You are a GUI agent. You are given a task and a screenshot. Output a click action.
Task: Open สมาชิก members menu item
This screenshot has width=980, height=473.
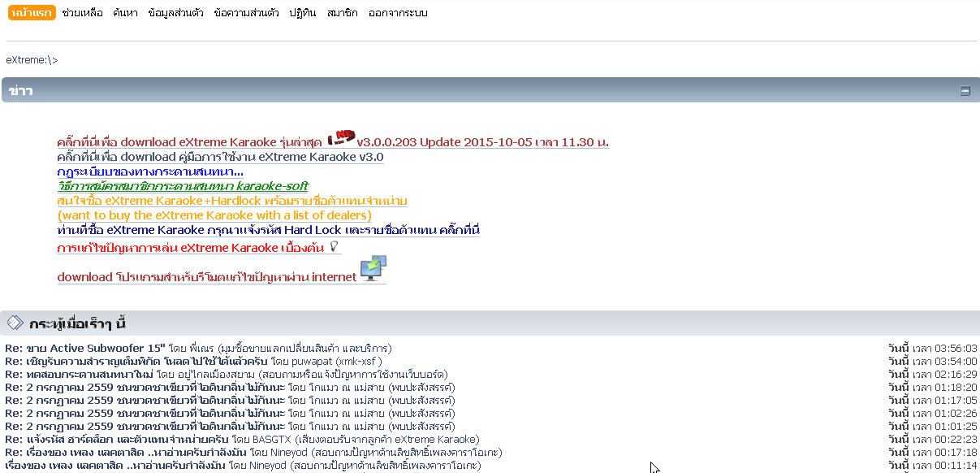[x=342, y=13]
